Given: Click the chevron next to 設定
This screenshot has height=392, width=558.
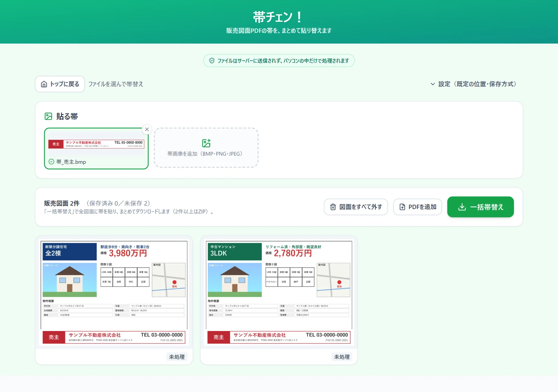Looking at the screenshot, I should [433, 84].
